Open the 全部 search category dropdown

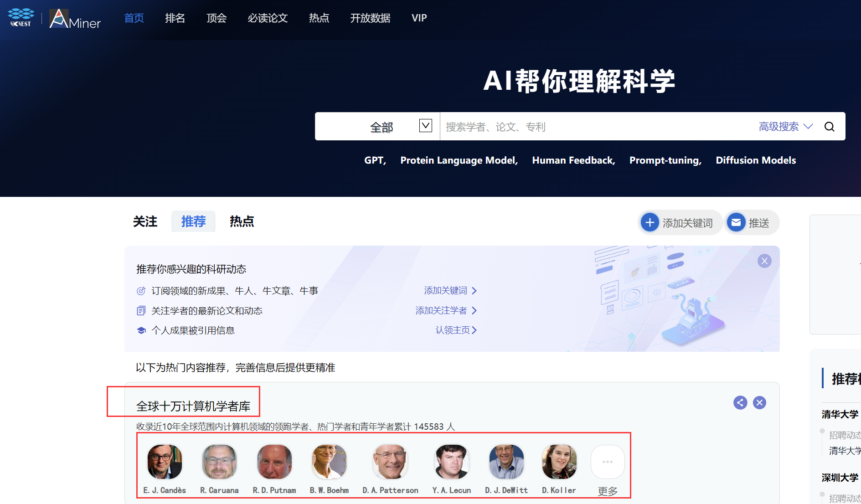click(x=425, y=126)
